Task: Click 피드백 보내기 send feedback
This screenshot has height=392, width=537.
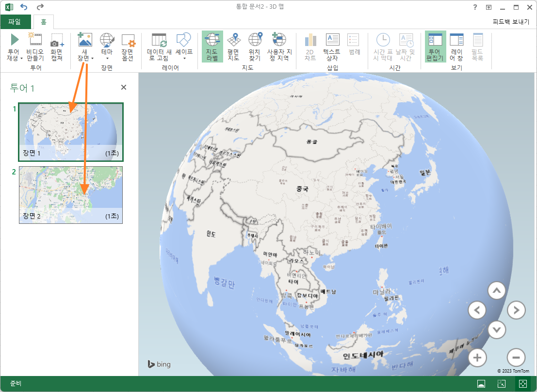Action: (x=511, y=22)
